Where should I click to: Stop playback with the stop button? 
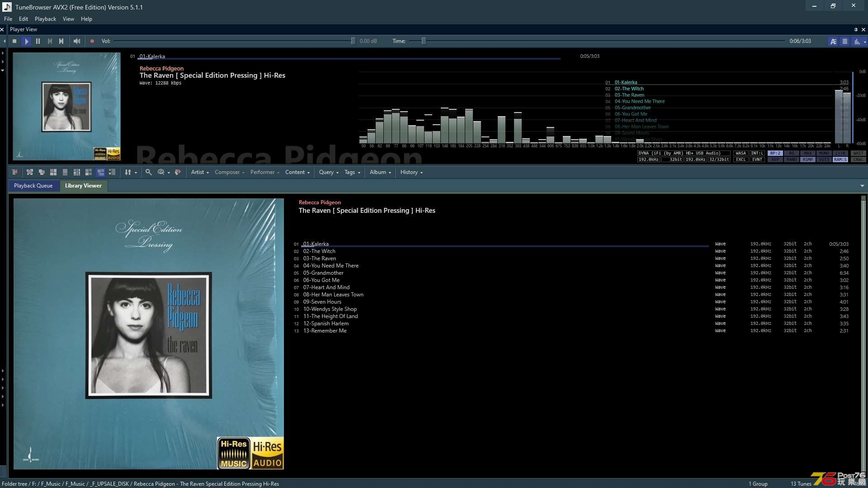tap(14, 41)
